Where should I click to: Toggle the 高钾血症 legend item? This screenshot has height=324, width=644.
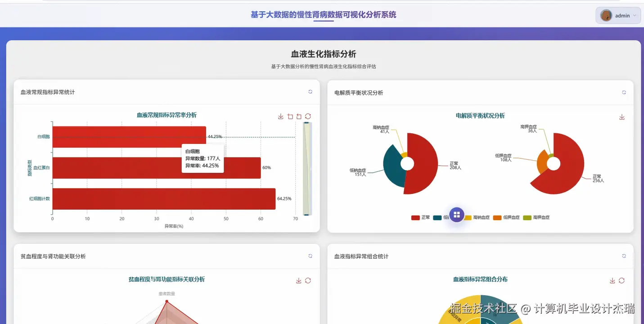click(536, 217)
